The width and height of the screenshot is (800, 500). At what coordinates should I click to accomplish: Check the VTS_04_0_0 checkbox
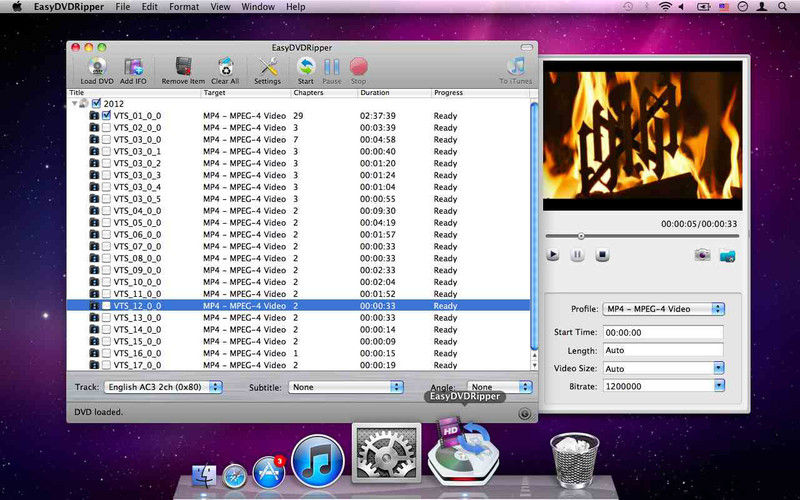(106, 211)
